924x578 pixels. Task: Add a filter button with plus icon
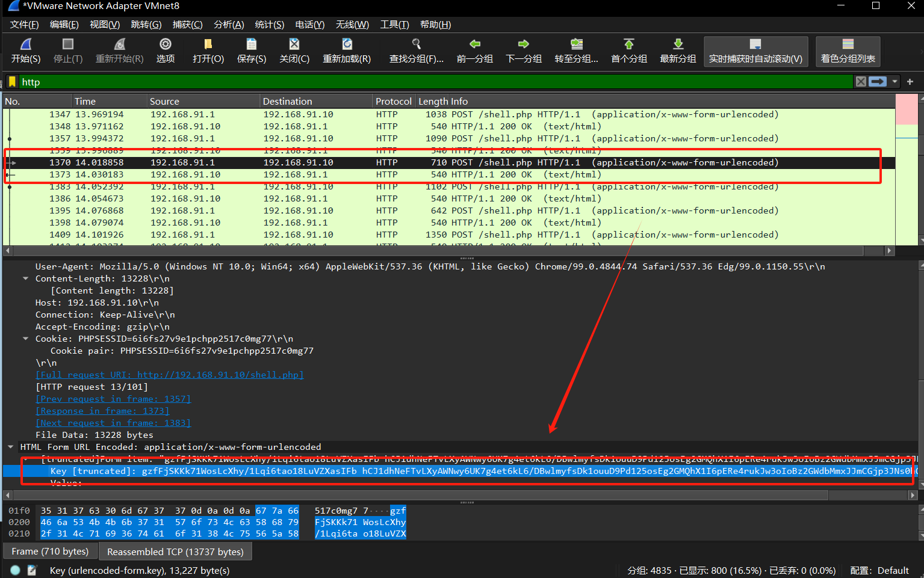coord(910,82)
